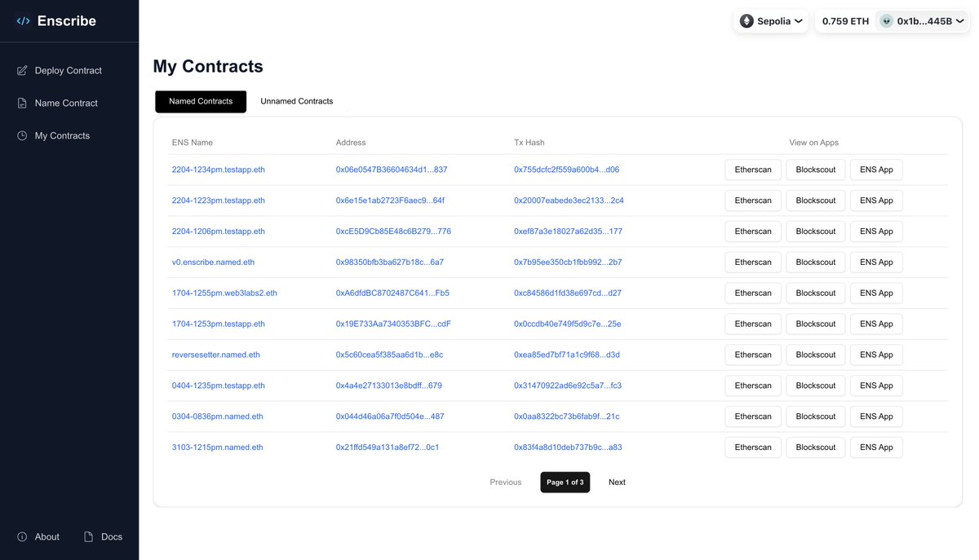
Task: Open the Sepolia network dropdown
Action: click(771, 21)
